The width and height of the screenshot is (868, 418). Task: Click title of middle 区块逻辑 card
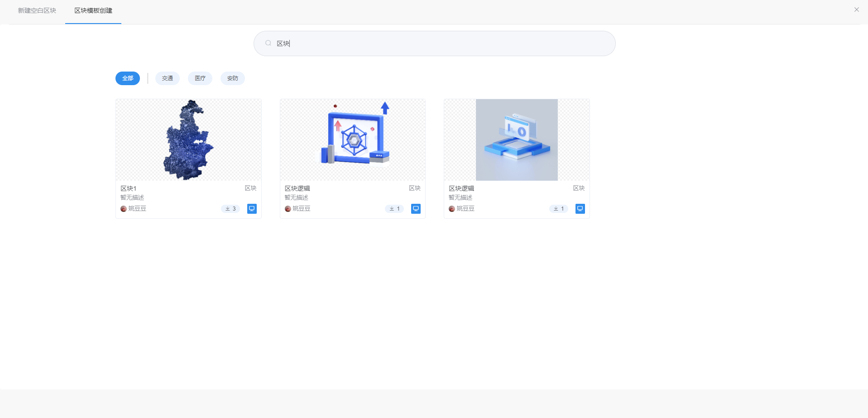[x=297, y=188]
